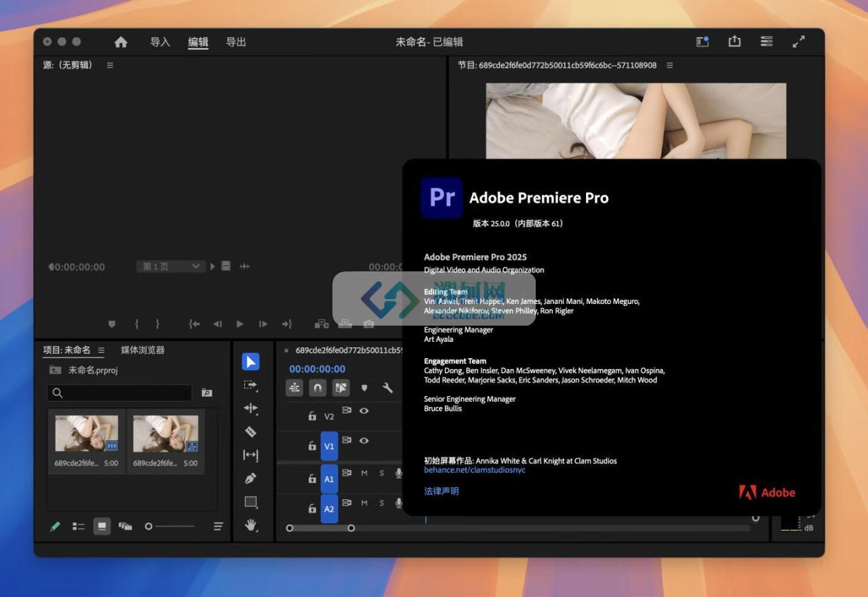Image resolution: width=868 pixels, height=597 pixels.
Task: Solo the A1 track
Action: click(x=382, y=473)
